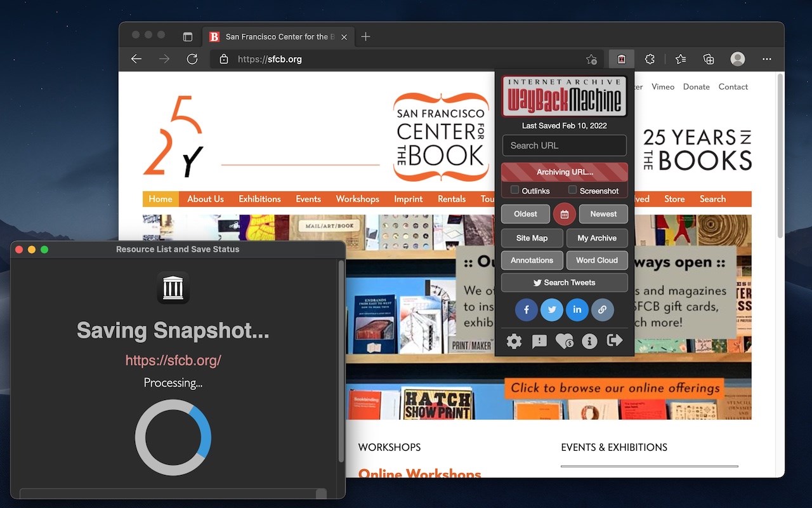Click the Saving Snapshot progress ring
The height and width of the screenshot is (508, 812).
(173, 438)
